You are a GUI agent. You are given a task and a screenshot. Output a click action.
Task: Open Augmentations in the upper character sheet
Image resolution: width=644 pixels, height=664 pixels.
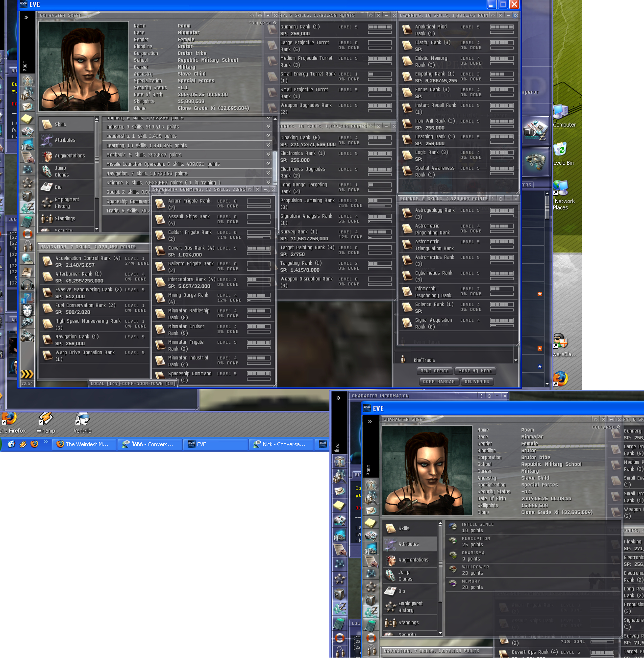[x=67, y=156]
